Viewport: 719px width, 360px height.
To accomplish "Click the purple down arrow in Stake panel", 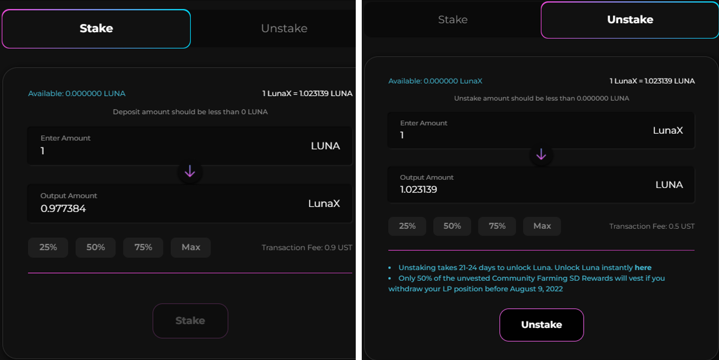I will [190, 172].
